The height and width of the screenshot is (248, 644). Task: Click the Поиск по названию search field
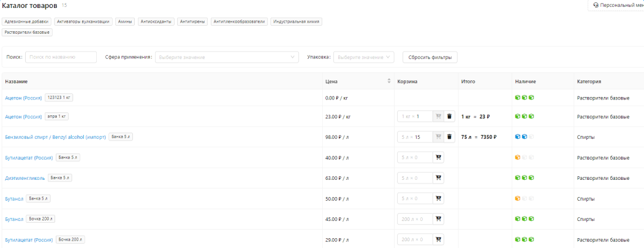tap(61, 57)
